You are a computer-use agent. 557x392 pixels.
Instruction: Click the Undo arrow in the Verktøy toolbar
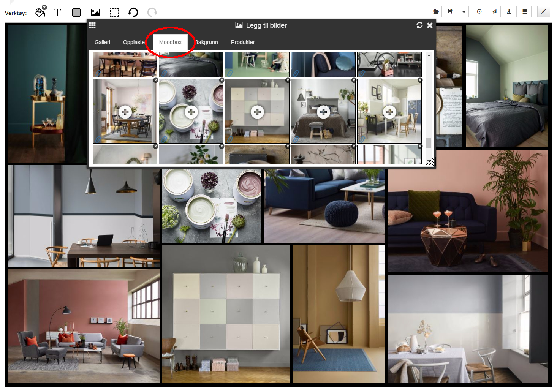coord(133,12)
